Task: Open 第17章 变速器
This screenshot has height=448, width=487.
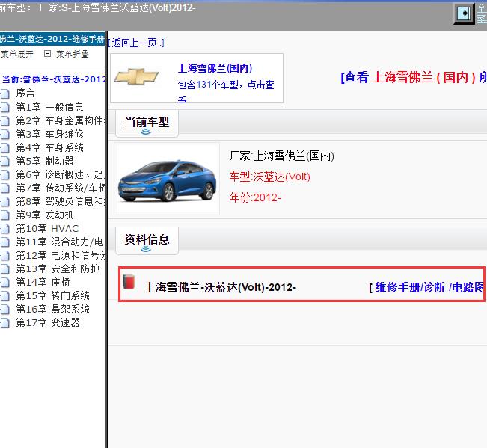Action: [x=48, y=323]
